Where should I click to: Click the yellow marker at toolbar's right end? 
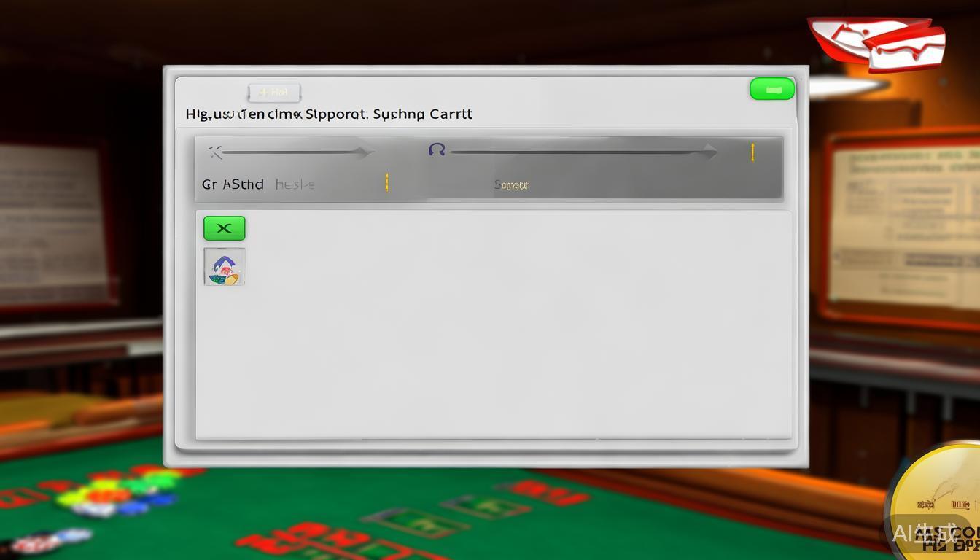pyautogui.click(x=752, y=152)
